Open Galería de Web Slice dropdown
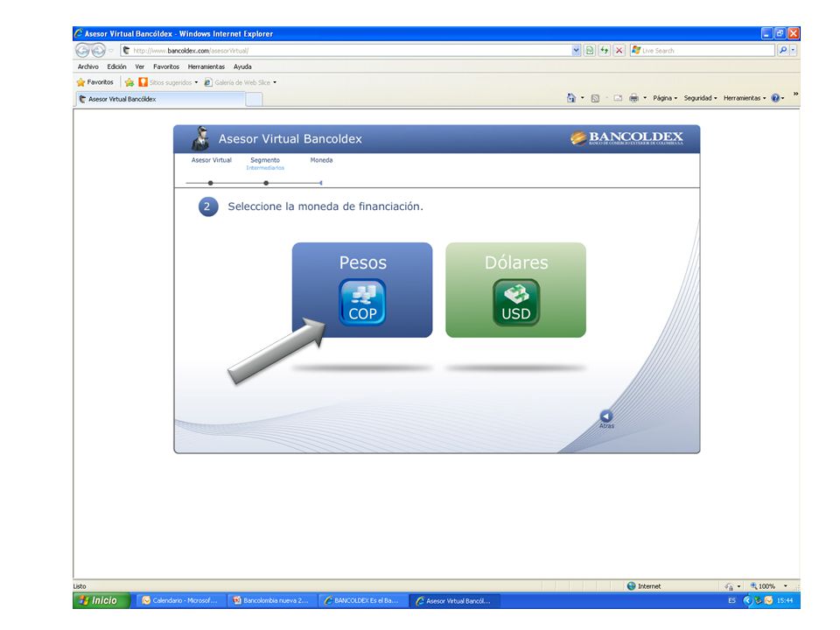 point(241,82)
